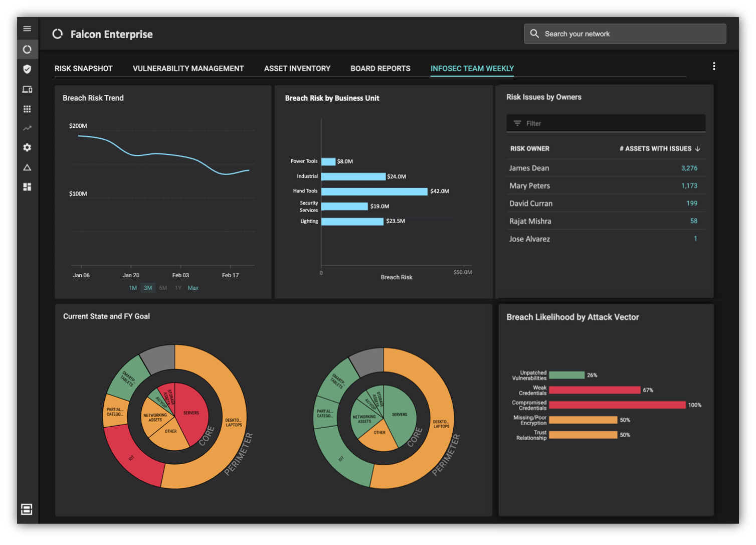Select Max time range
Viewport: 756px width, 545px height.
click(193, 288)
